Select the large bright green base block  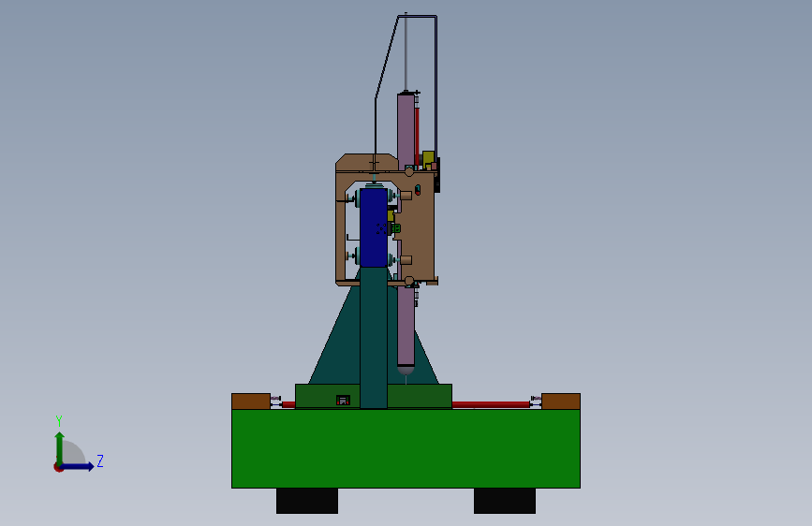(406, 448)
